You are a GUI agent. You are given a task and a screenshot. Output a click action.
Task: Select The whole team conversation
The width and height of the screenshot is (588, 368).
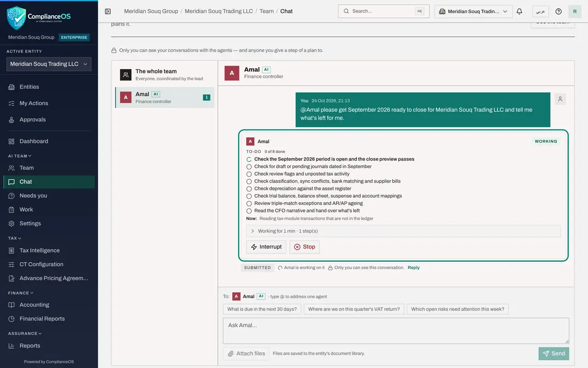165,75
